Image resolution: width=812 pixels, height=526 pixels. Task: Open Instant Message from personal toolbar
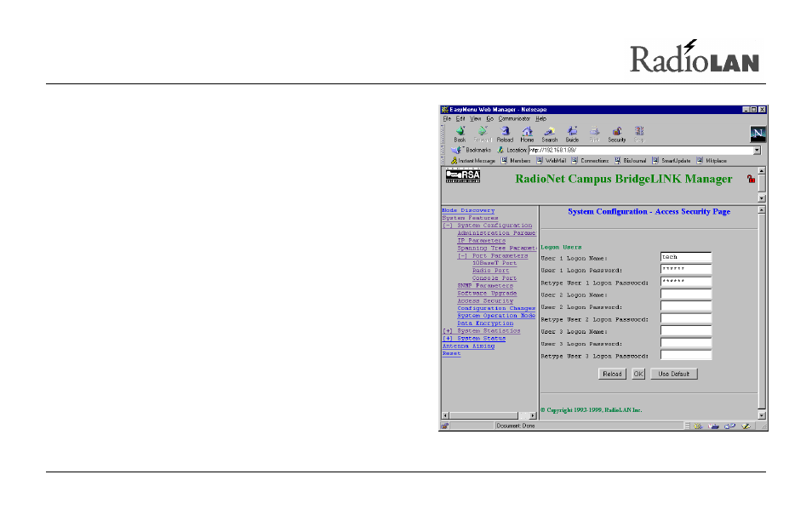pos(472,161)
